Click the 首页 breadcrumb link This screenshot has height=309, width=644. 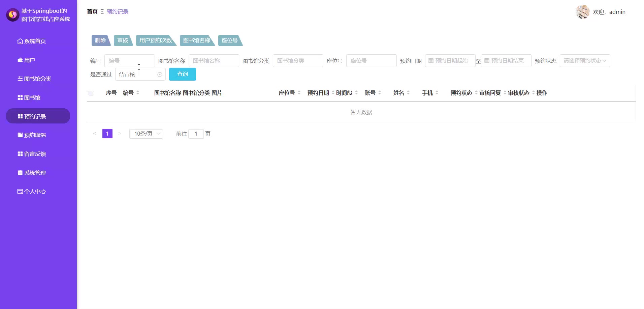tap(92, 12)
